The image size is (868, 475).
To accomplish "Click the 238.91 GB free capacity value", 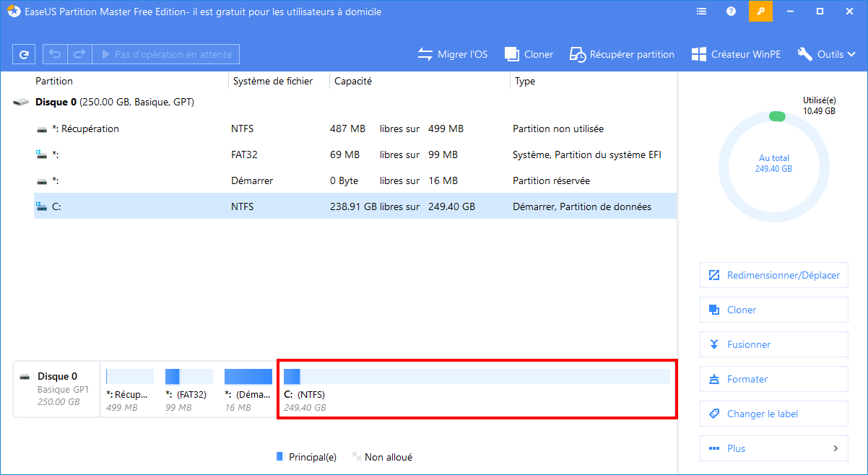I will [x=353, y=206].
